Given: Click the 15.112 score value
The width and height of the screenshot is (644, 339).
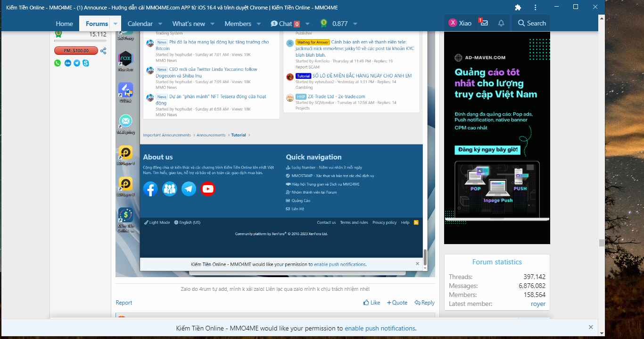Looking at the screenshot, I should pyautogui.click(x=98, y=34).
